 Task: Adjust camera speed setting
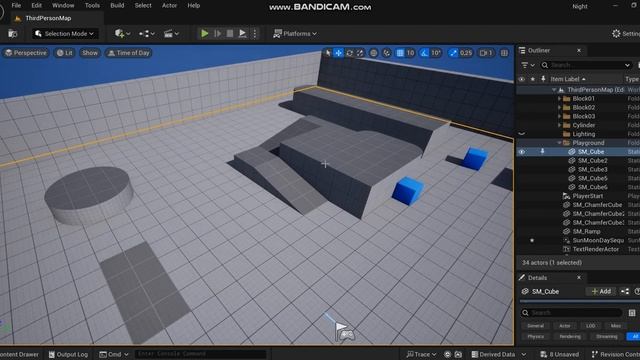486,53
